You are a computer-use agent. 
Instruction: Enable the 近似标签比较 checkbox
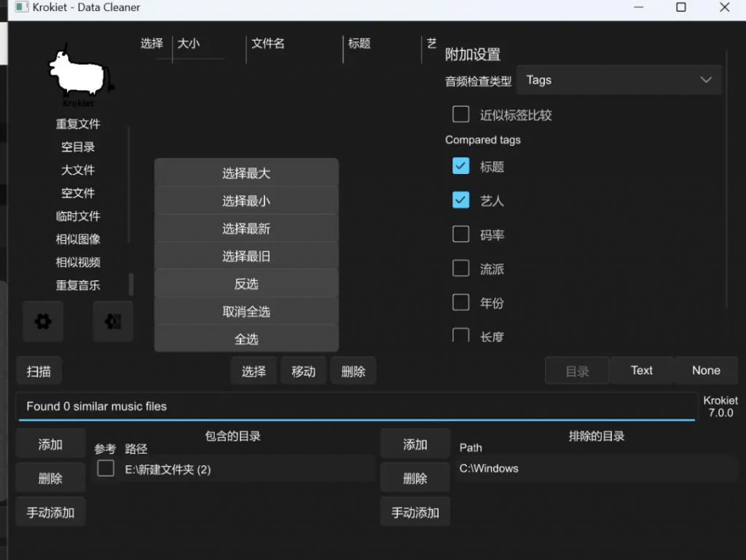[x=461, y=114]
